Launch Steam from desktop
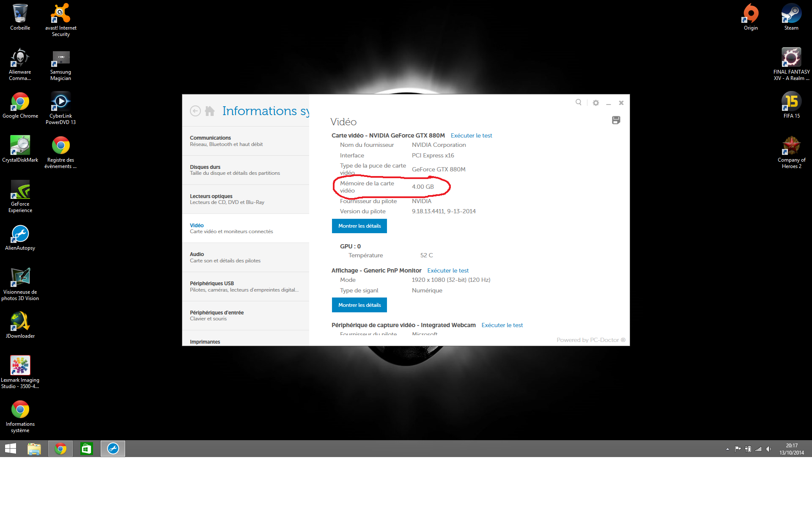The width and height of the screenshot is (812, 518). pyautogui.click(x=791, y=17)
